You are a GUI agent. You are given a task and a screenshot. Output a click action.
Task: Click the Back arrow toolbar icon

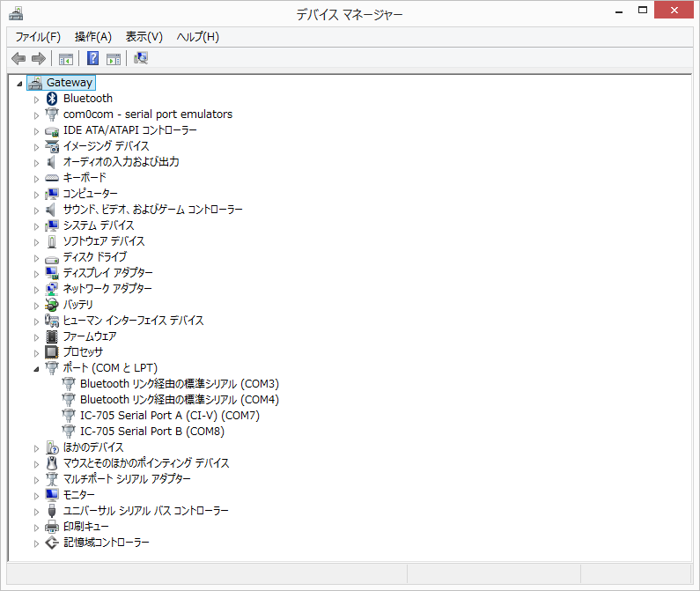[18, 58]
